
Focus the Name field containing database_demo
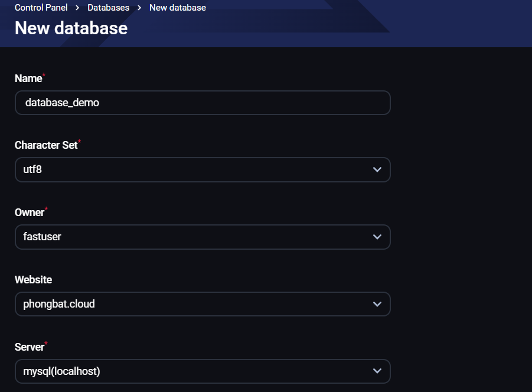click(202, 103)
